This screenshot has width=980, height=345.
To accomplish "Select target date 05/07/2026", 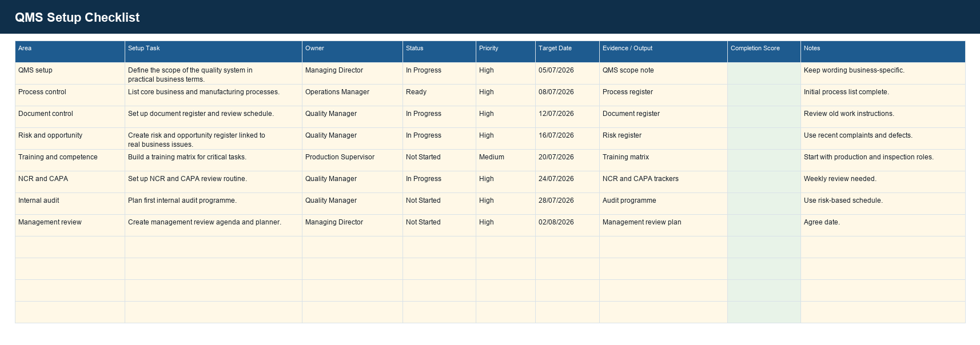I will pos(567,73).
